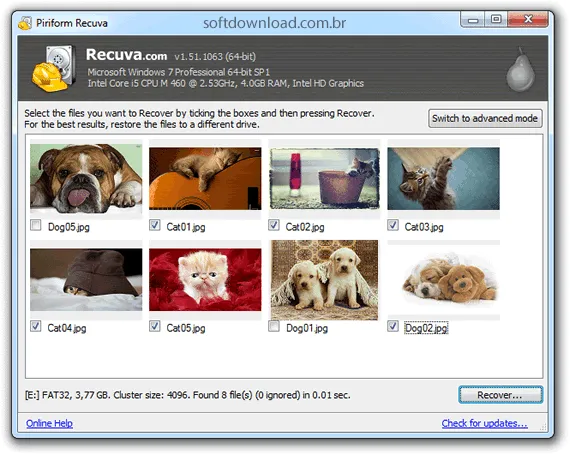Screen dimensions: 570x455
Task: Tick the Dog01.jpg checkbox
Action: pyautogui.click(x=274, y=326)
